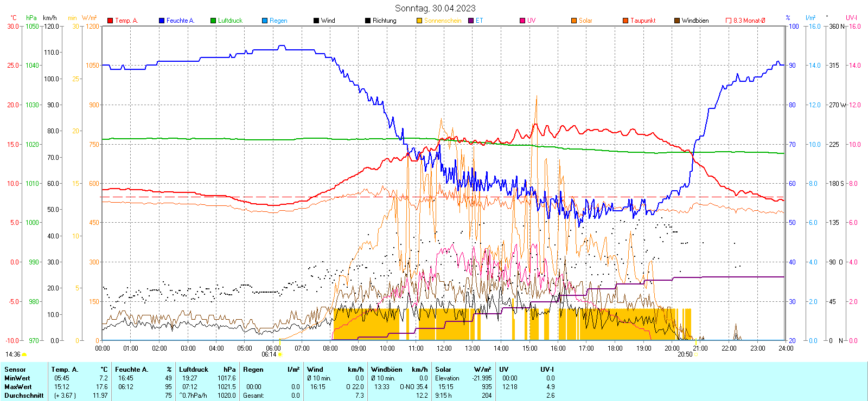Screen dimensions: 868x401
Task: Click the Windböen column header in the table
Action: pyautogui.click(x=386, y=370)
